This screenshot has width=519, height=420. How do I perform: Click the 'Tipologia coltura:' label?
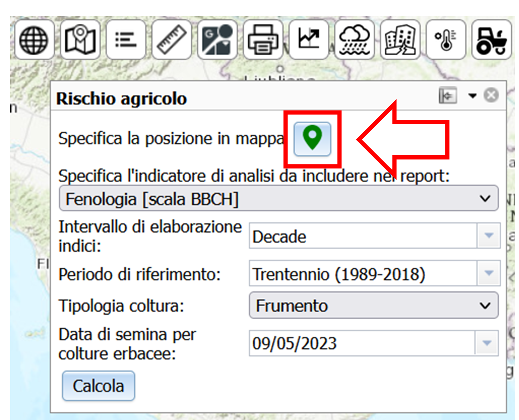pyautogui.click(x=121, y=306)
